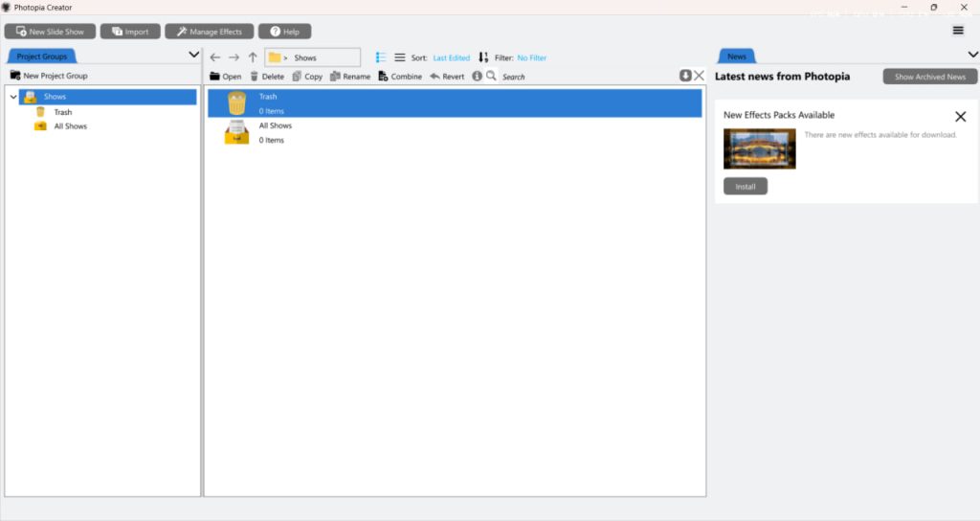The image size is (980, 521).
Task: Change sort by Last Edited link
Action: (x=452, y=57)
